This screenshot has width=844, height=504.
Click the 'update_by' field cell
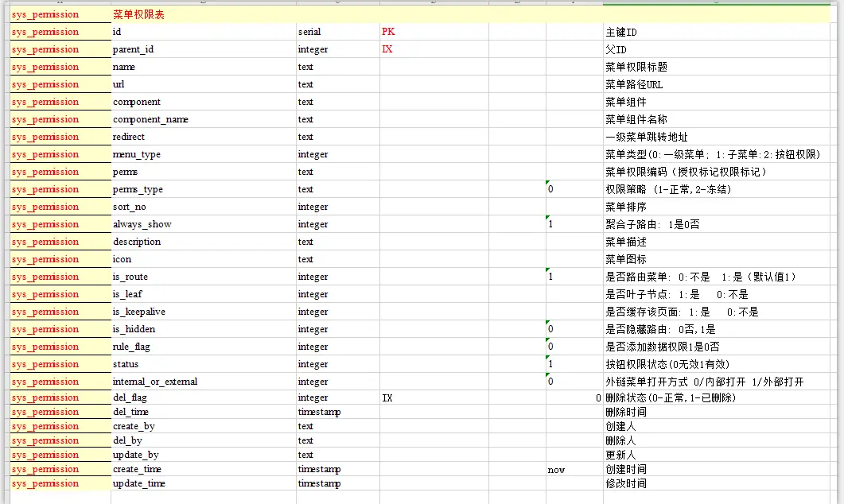coord(204,455)
